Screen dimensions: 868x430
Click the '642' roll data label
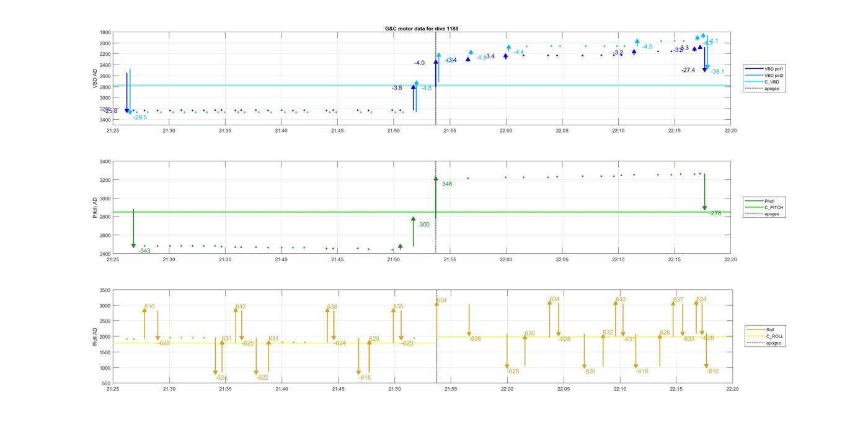[241, 307]
